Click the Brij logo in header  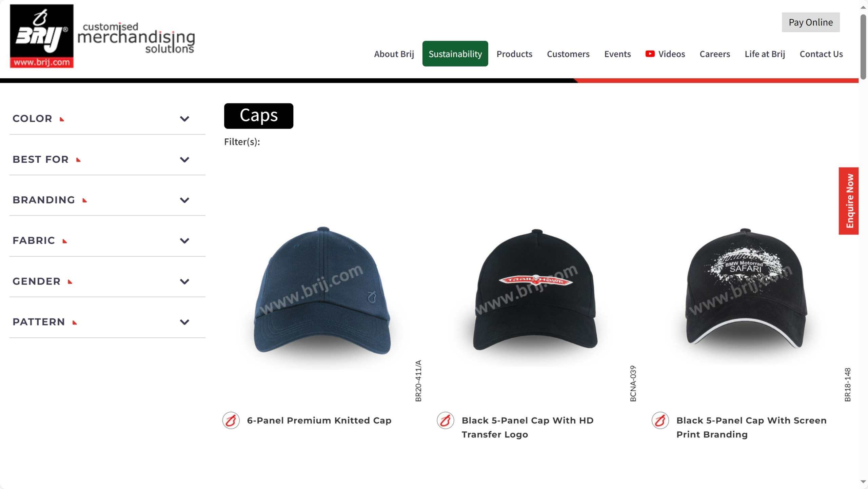pyautogui.click(x=42, y=36)
